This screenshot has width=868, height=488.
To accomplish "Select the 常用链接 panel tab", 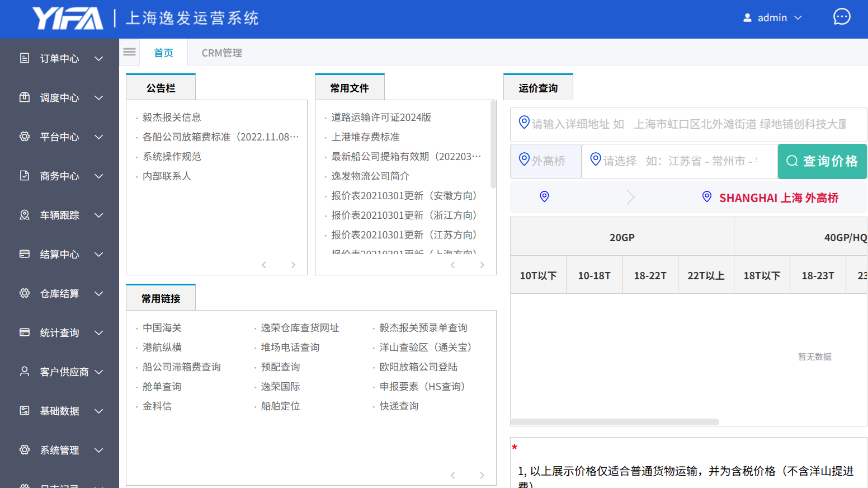I will pos(161,298).
